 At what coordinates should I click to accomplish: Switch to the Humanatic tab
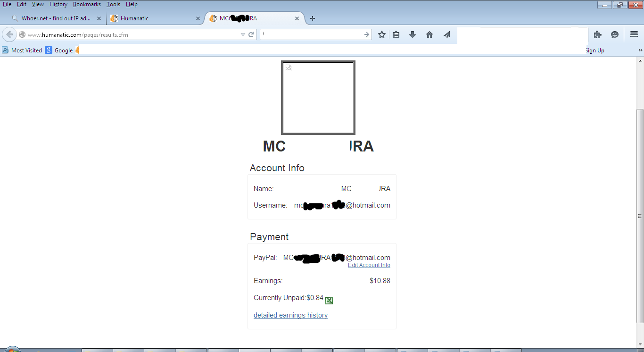pos(154,18)
